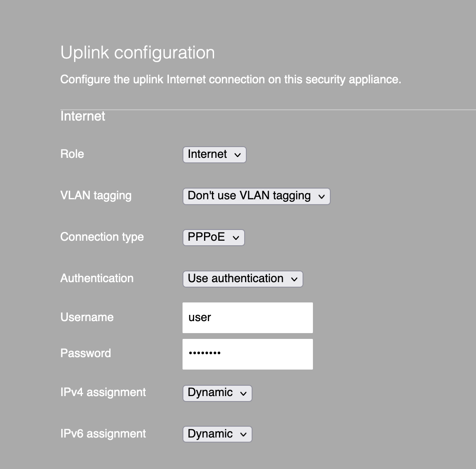Focus the Username field containing user

point(248,318)
